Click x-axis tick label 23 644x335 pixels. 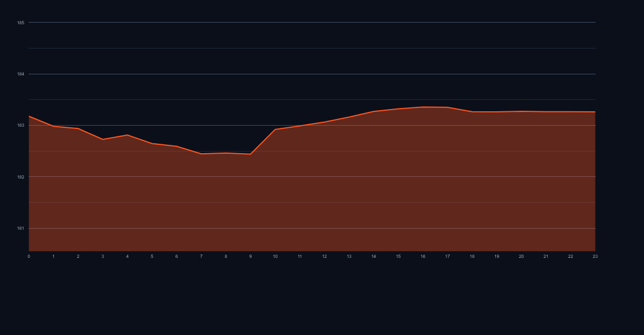pos(595,257)
